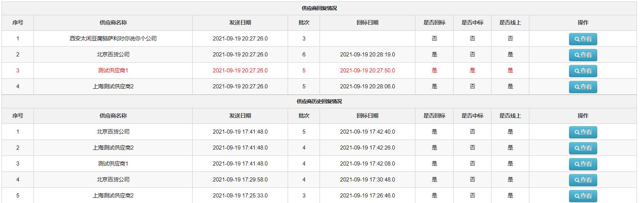The image size is (644, 203).
Task: Open 查看 for history row 17:30:48.0
Action: click(x=583, y=180)
